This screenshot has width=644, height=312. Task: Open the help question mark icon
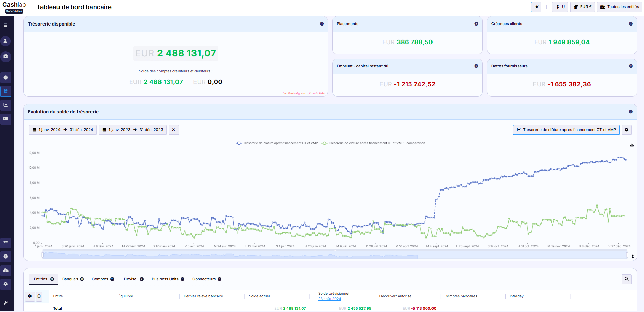[x=5, y=257]
